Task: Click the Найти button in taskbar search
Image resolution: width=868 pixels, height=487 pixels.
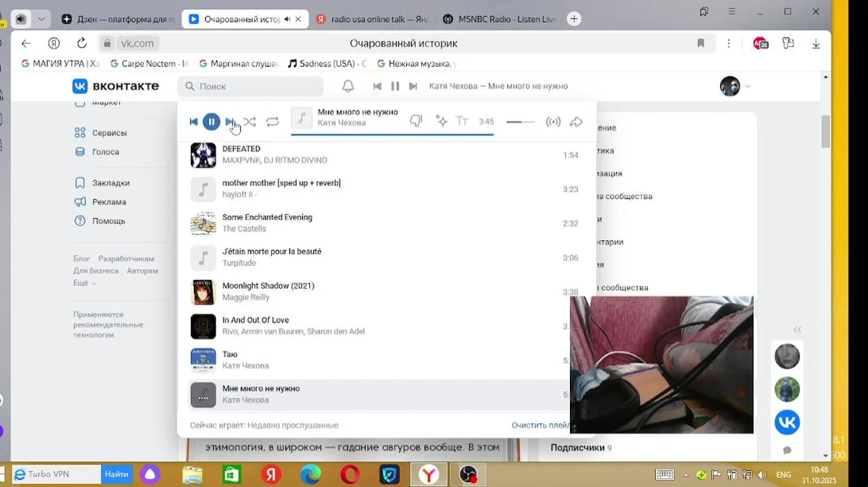Action: [116, 474]
